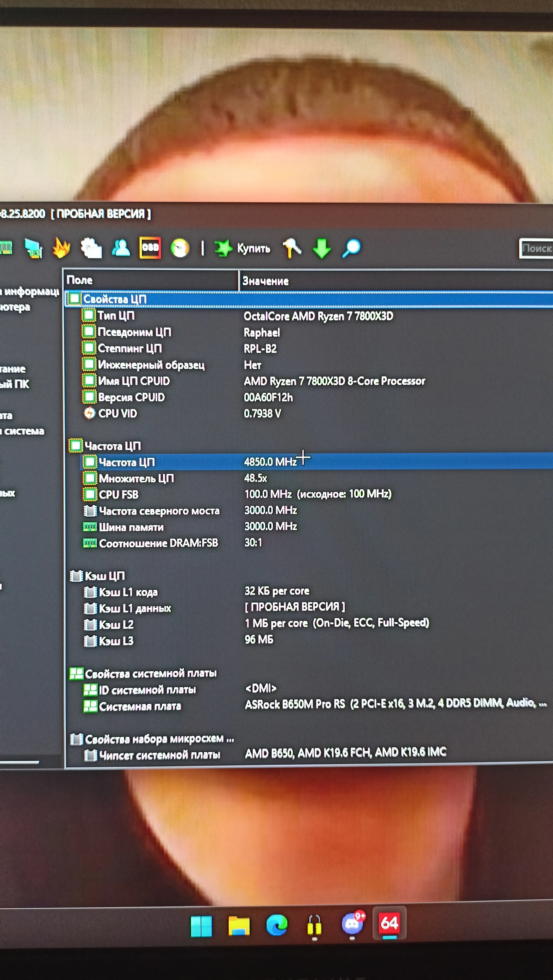This screenshot has width=553, height=980.
Task: Open the network computer audit icon
Action: pos(34,248)
